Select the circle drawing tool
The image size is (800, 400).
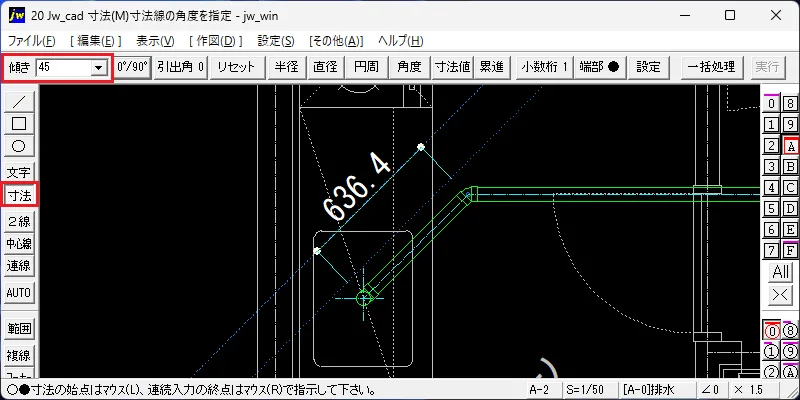[19, 146]
